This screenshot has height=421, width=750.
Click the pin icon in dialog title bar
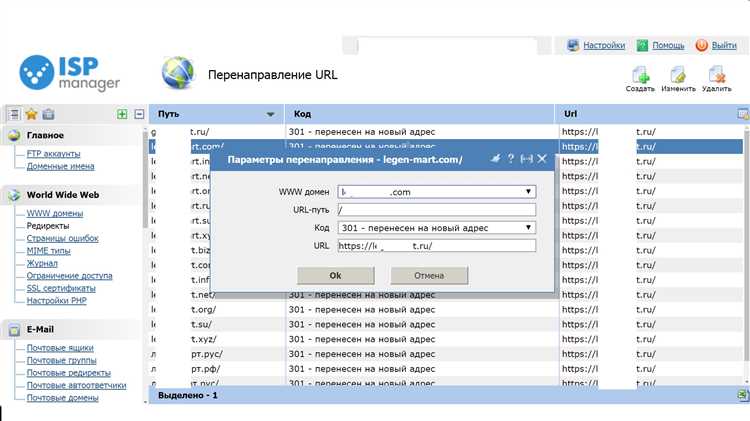[496, 158]
